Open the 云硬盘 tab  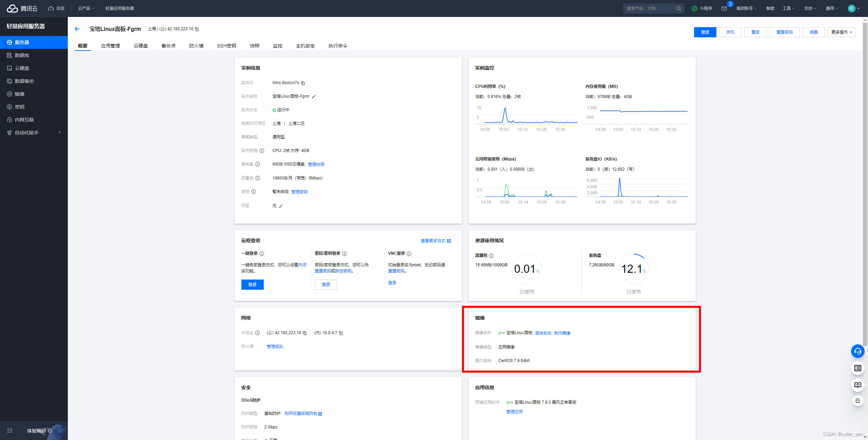tap(141, 46)
